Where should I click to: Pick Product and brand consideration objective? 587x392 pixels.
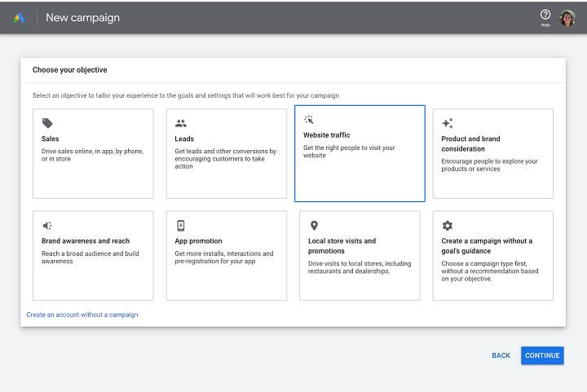click(x=492, y=154)
